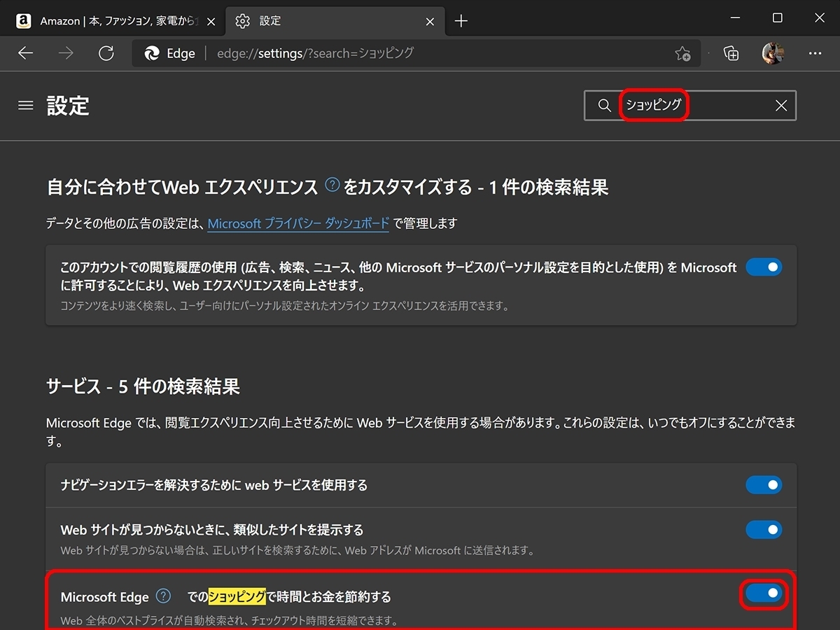Click the edge://settings address bar
Screen dimensions: 840x630
(416, 53)
